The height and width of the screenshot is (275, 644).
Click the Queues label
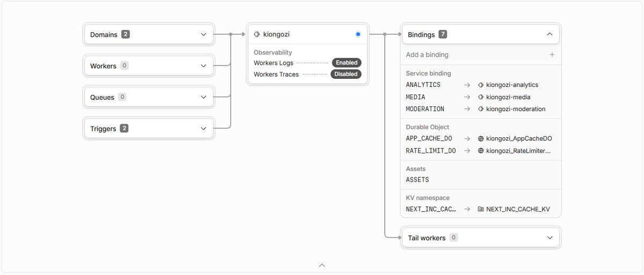point(102,97)
